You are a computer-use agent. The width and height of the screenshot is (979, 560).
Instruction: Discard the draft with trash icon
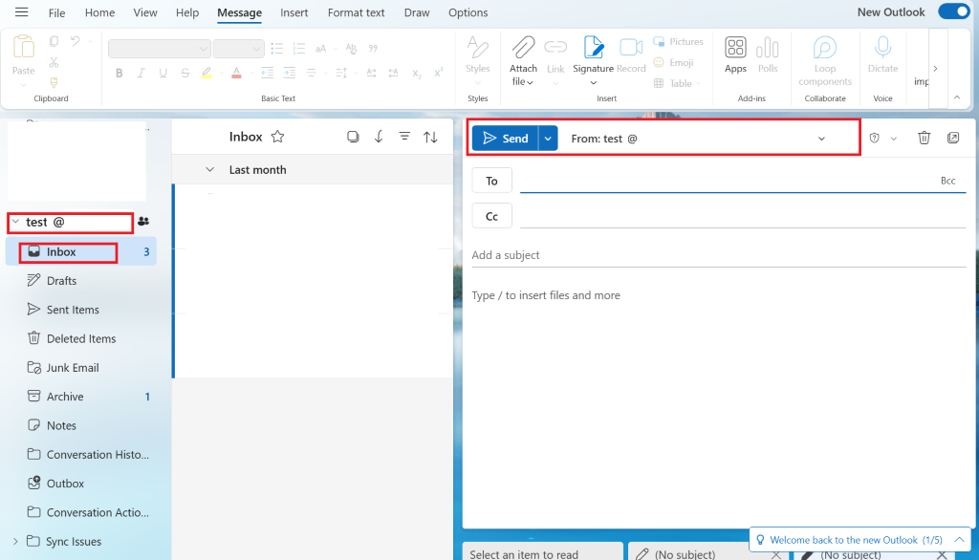coord(925,138)
